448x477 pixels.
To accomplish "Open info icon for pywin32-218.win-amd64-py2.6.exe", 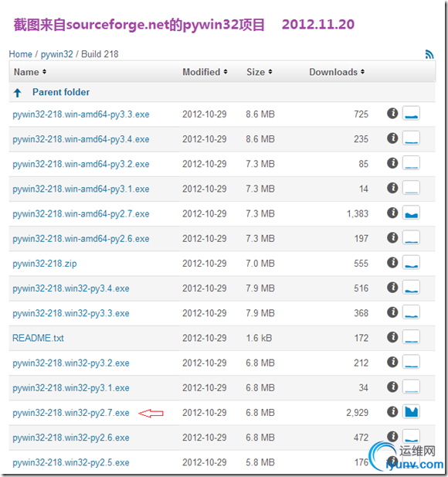I will 392,237.
